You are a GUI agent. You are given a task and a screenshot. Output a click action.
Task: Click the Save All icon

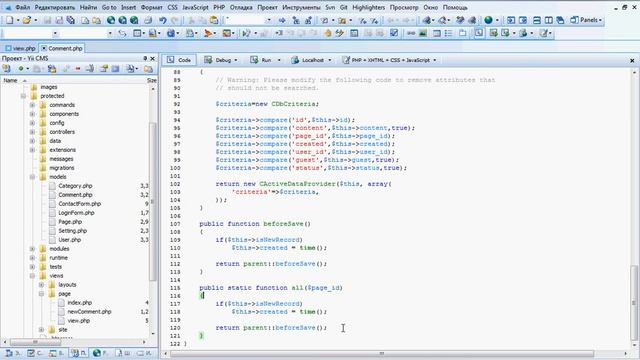(71, 20)
